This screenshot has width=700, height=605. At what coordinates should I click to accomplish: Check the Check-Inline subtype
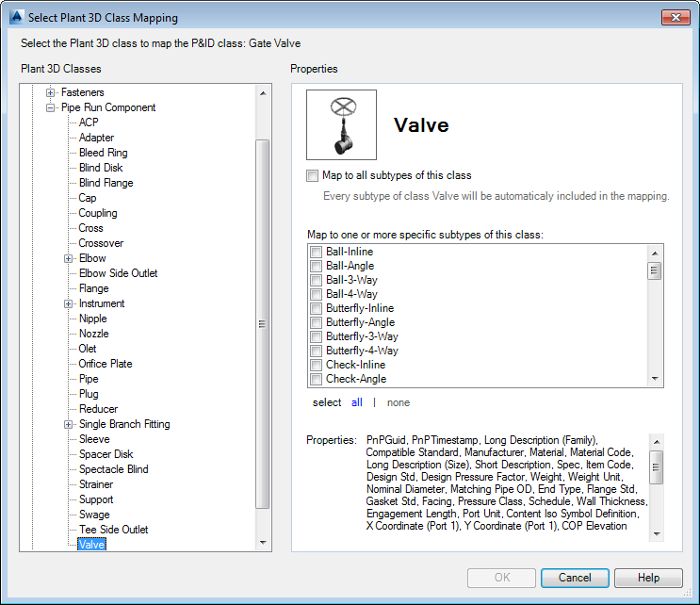316,365
